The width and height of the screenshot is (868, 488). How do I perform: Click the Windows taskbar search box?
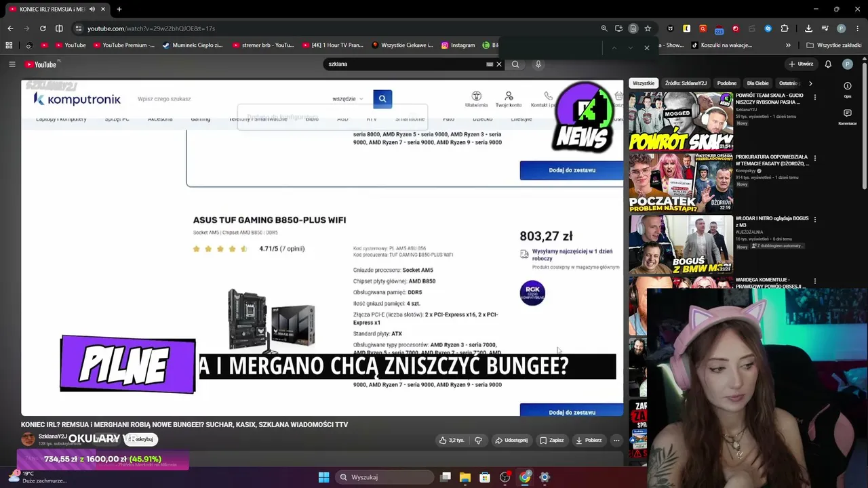click(386, 477)
